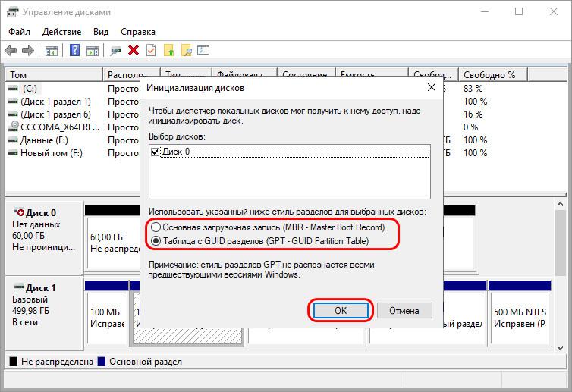Sort by the Свободно % column header
Screen dimensions: 572x392
pos(493,75)
